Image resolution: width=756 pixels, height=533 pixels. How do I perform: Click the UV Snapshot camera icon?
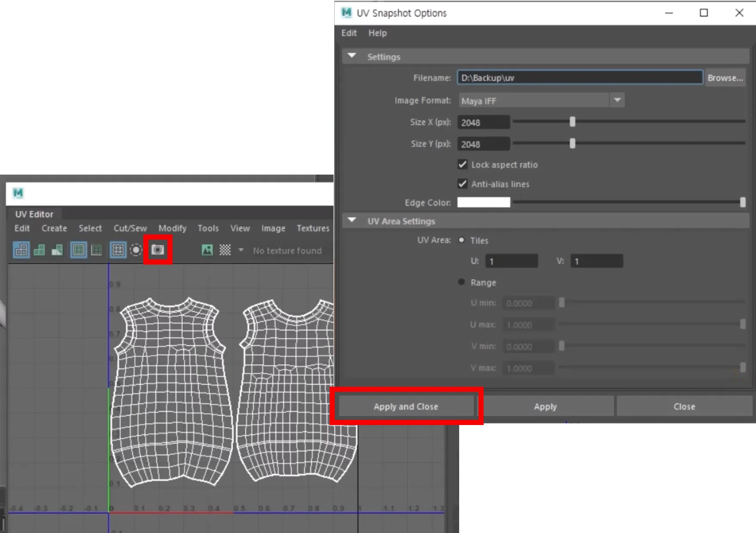(157, 250)
